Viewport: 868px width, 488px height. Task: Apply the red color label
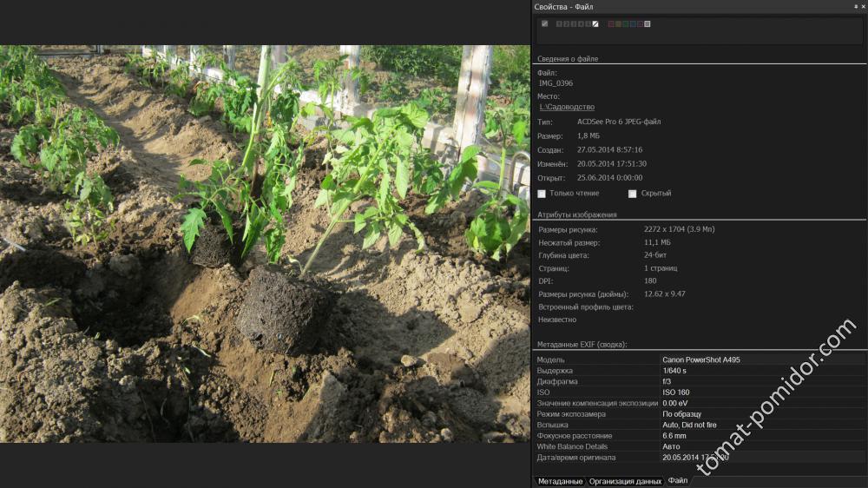[610, 23]
